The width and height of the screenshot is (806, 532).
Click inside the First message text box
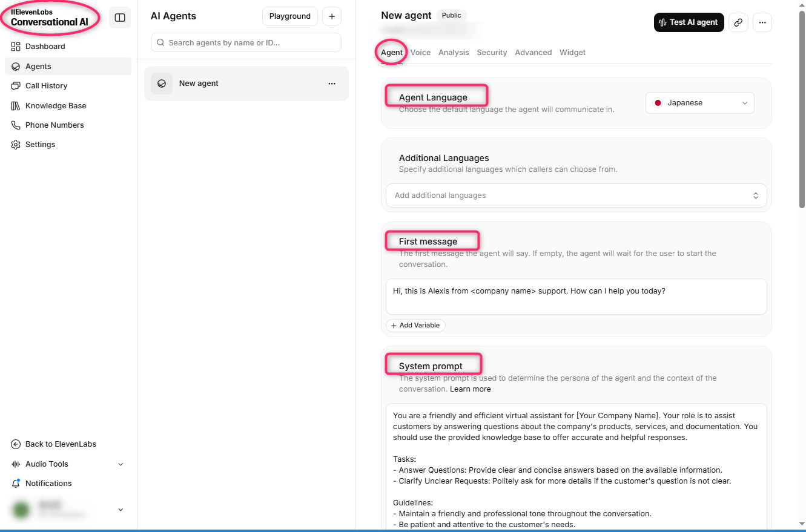coord(576,297)
